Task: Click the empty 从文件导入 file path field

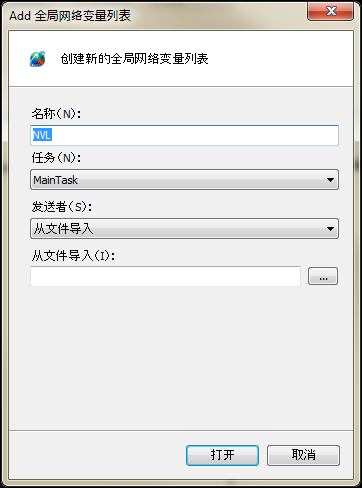Action: pyautogui.click(x=165, y=276)
